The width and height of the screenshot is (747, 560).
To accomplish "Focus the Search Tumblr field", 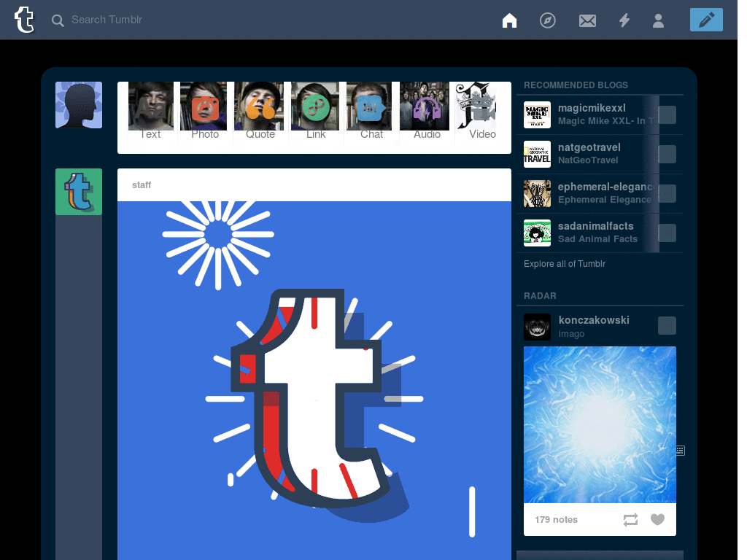I will [107, 20].
